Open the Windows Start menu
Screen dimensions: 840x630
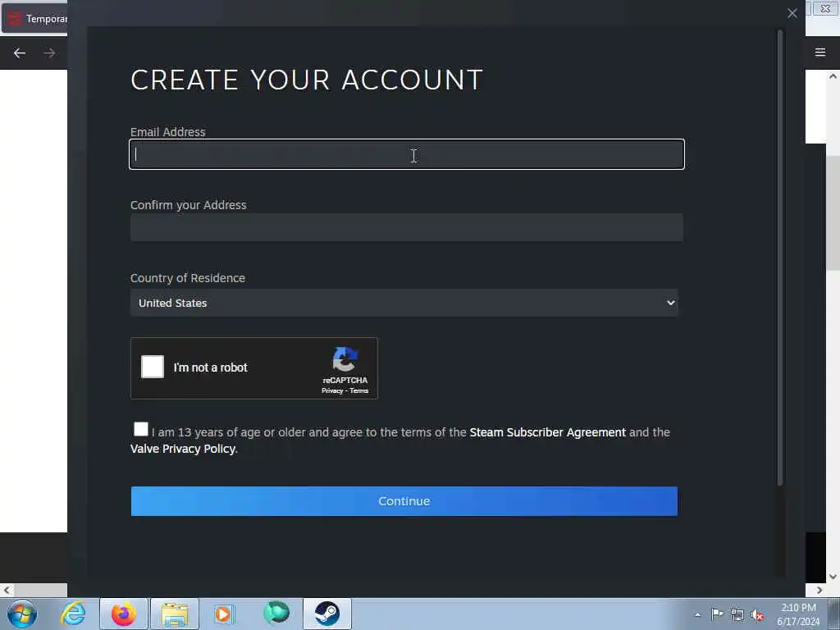22,614
